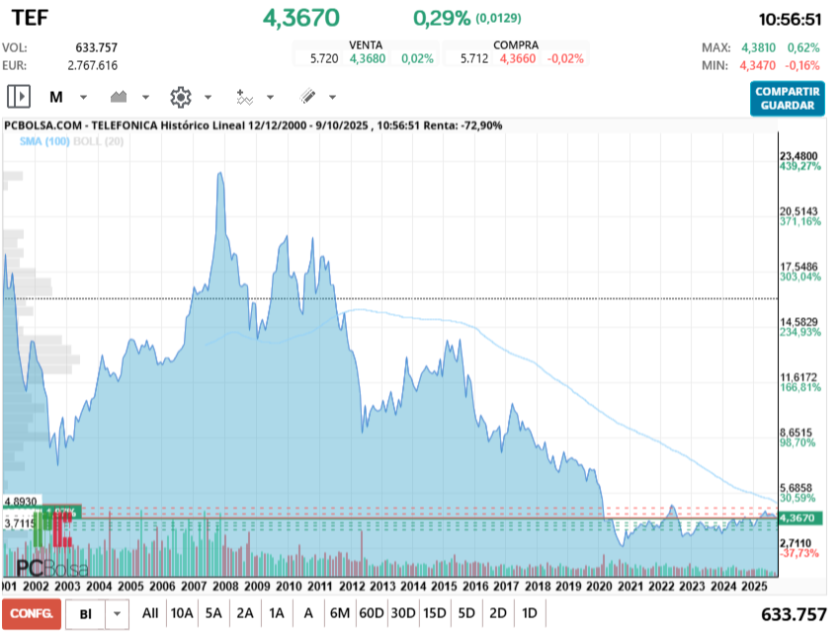840x635 pixels.
Task: Click the red CONFG. button
Action: (x=32, y=613)
